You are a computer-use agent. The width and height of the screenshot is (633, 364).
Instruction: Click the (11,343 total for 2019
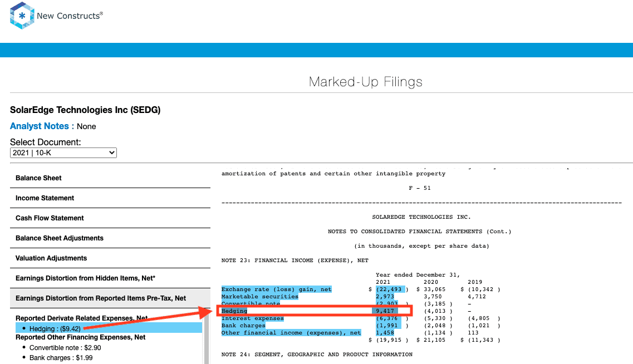[481, 340]
